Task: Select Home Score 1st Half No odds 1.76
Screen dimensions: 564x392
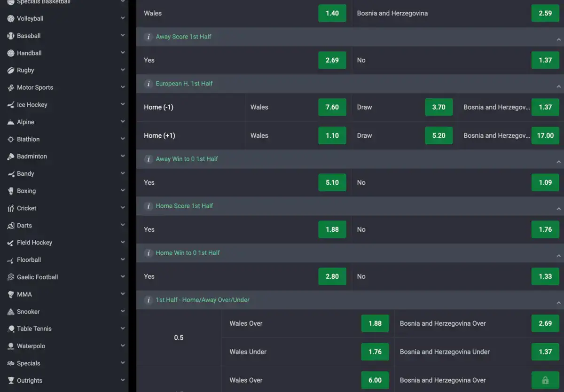Action: click(545, 229)
